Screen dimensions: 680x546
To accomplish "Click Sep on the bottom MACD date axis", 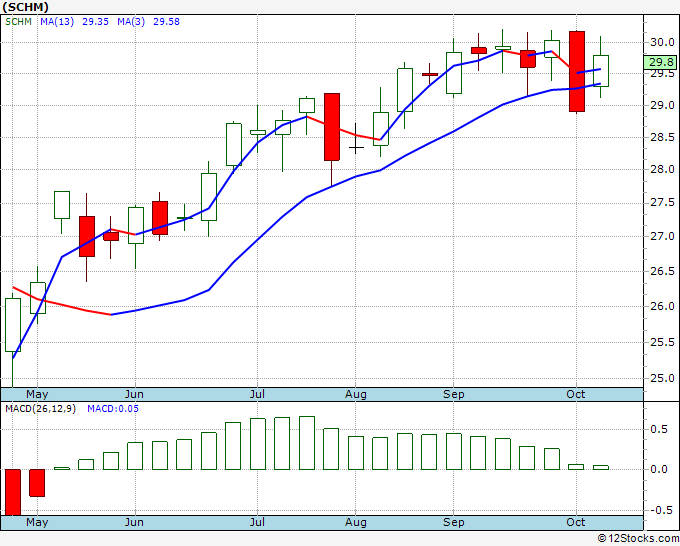I will pos(454,523).
